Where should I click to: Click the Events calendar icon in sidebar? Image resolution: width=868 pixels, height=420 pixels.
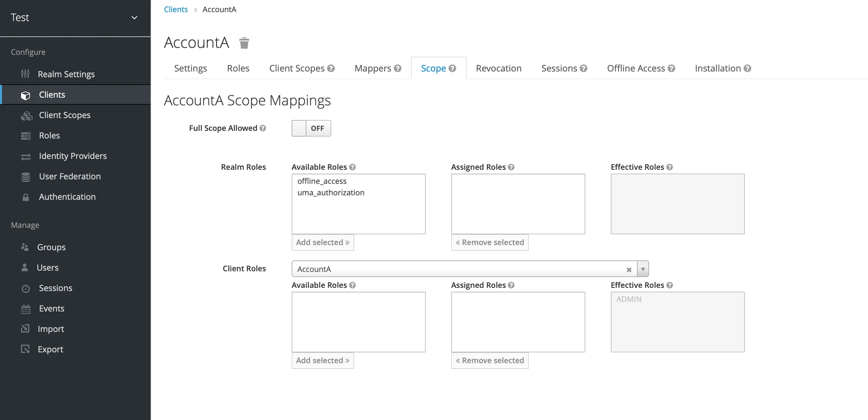pyautogui.click(x=26, y=309)
